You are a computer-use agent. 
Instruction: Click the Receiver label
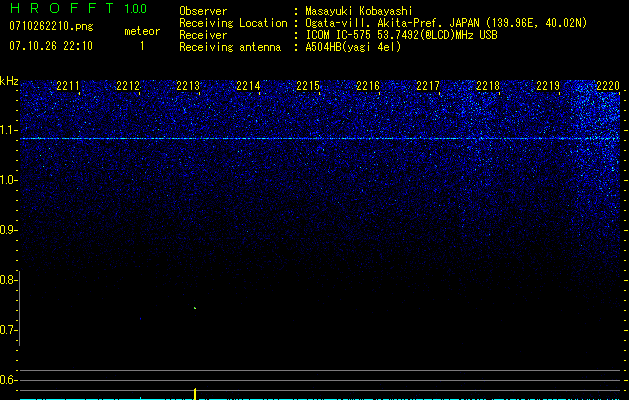(x=203, y=35)
